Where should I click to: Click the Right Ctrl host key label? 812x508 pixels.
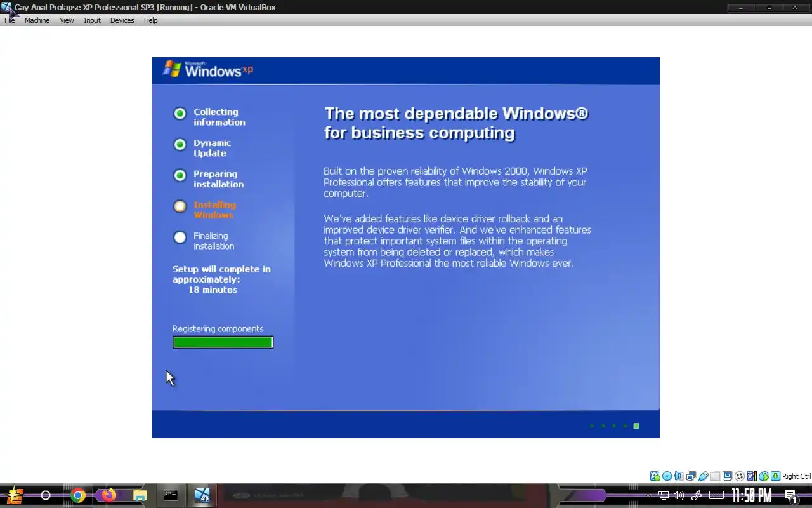796,476
